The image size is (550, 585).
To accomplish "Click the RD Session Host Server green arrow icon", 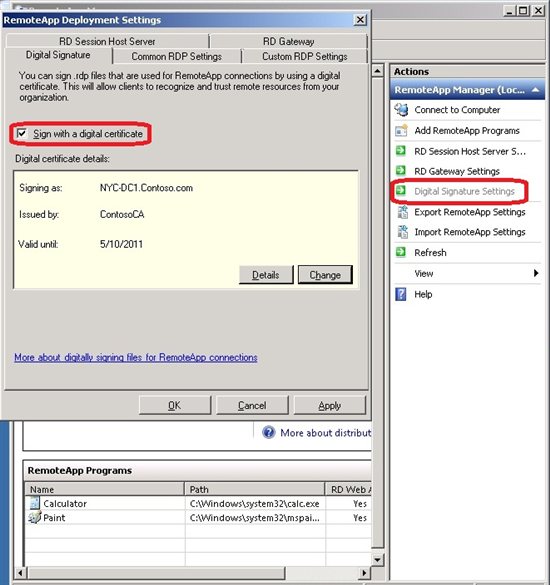I will pyautogui.click(x=400, y=151).
